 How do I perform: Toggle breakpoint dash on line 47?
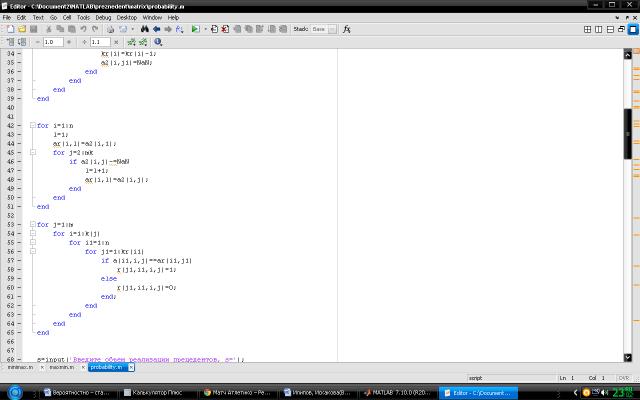pyautogui.click(x=22, y=171)
